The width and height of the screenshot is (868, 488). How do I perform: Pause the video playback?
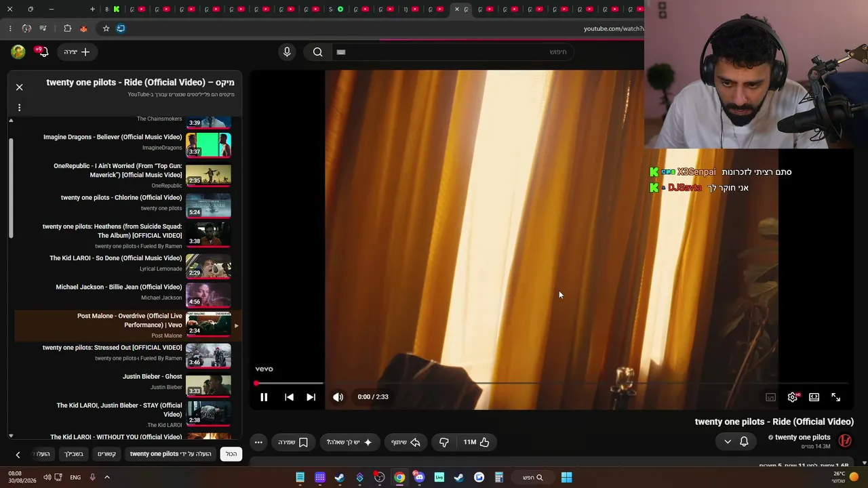(264, 397)
